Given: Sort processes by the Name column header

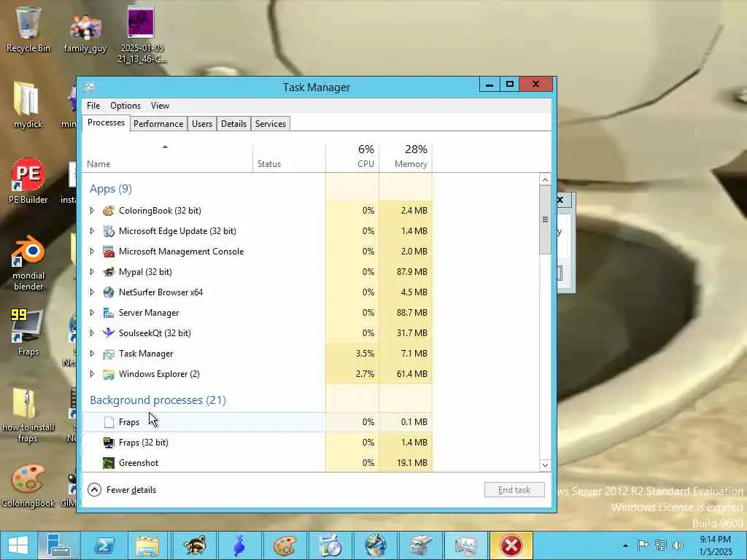Looking at the screenshot, I should (167, 156).
